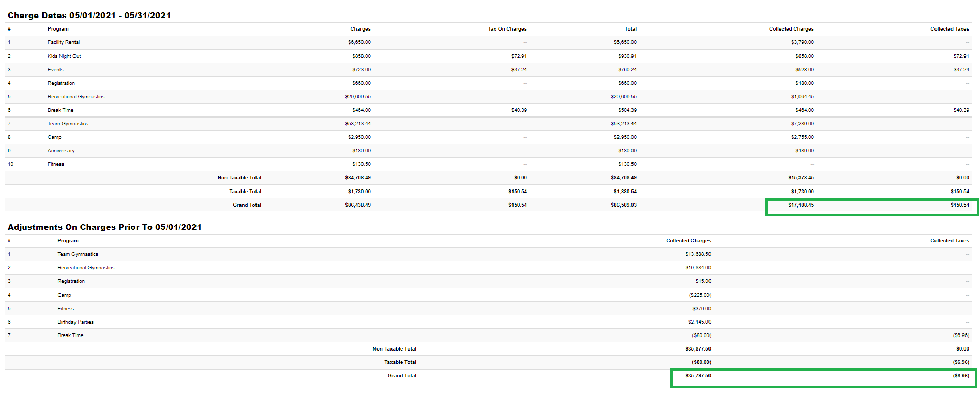
Task: Click Events charges value $723.00
Action: (x=361, y=70)
